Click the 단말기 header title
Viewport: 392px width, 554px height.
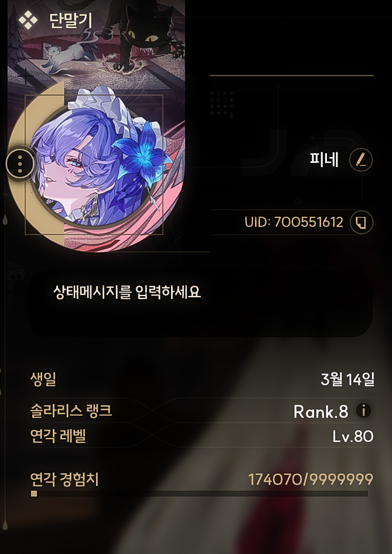pos(71,20)
